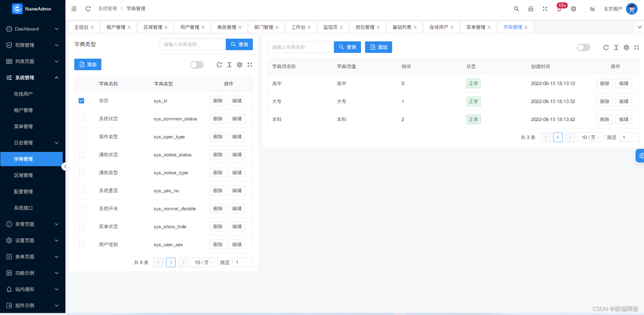This screenshot has width=644, height=315.
Task: Check the 操作类型 row checkbox
Action: tap(81, 137)
